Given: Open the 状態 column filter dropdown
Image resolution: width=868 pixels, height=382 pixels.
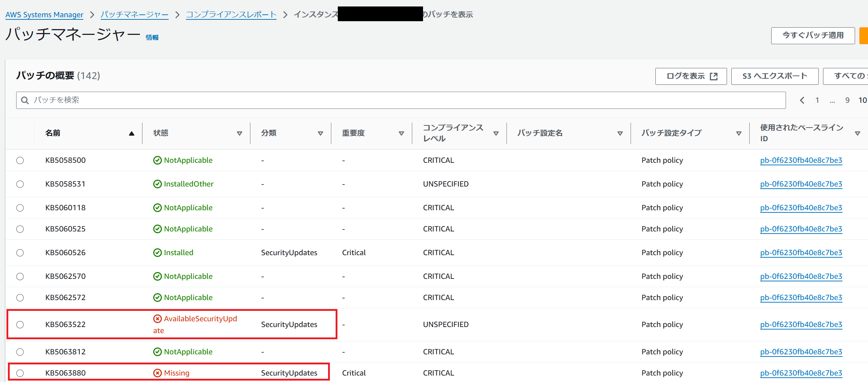Looking at the screenshot, I should tap(240, 133).
